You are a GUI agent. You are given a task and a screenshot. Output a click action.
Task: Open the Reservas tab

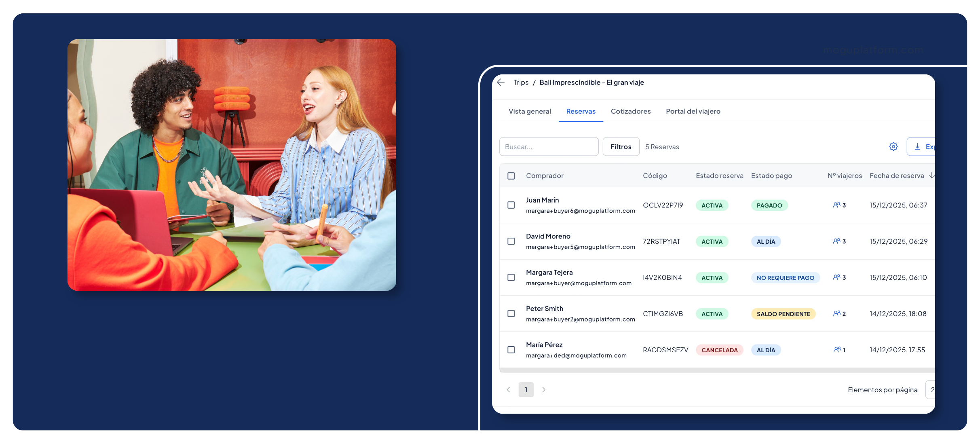[581, 111]
